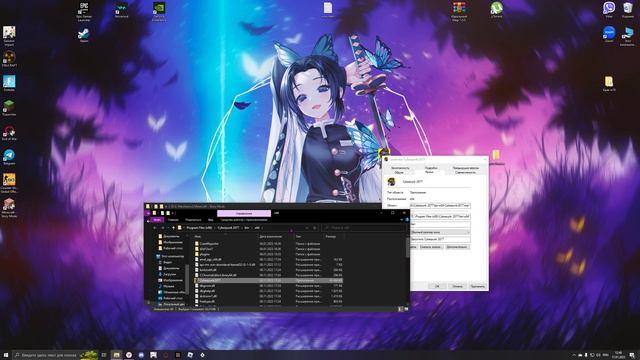Select Музыка in Explorer navigation pane
This screenshot has width=640, height=360.
168,286
